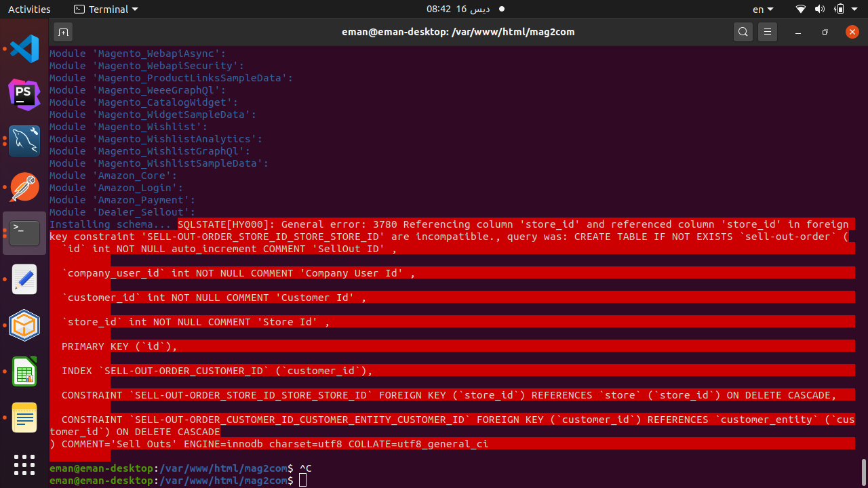868x488 pixels.
Task: Click the terminal search icon
Action: pos(743,32)
